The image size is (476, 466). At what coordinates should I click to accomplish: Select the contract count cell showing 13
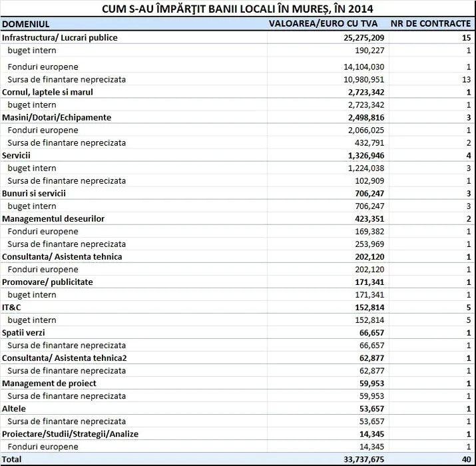pos(466,79)
